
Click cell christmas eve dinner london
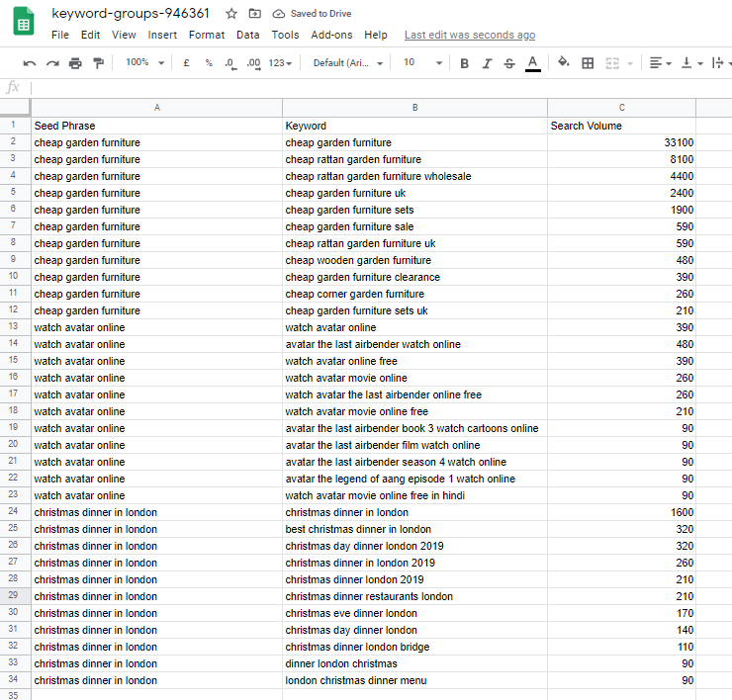[x=415, y=613]
